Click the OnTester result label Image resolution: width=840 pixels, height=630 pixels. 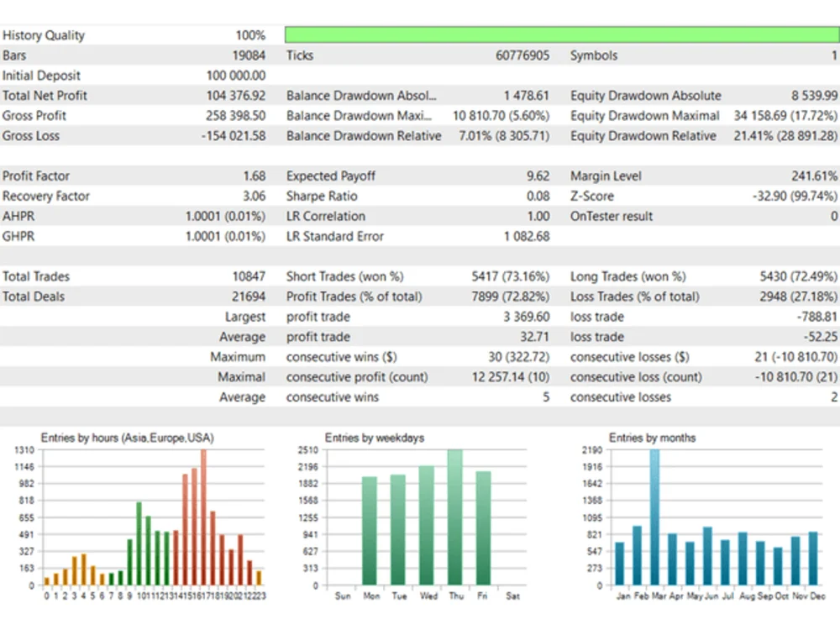tap(612, 216)
